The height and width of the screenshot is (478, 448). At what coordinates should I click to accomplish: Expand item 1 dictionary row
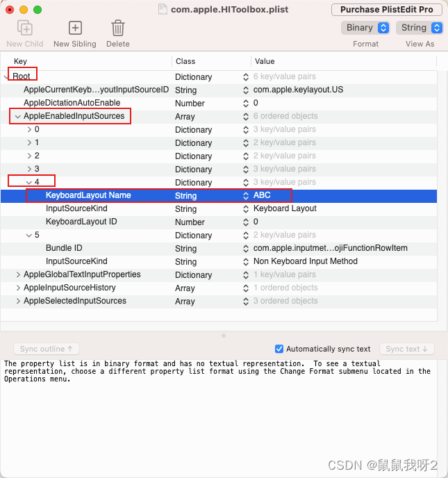(x=29, y=142)
